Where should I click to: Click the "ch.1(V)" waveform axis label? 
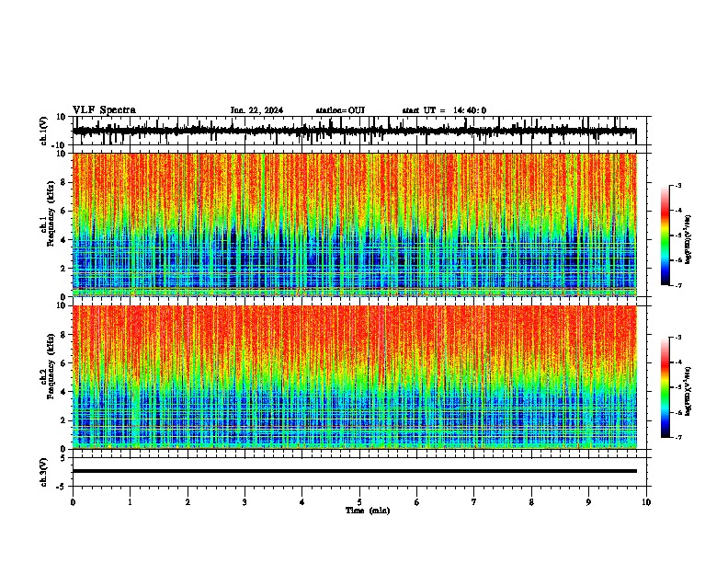pos(44,131)
